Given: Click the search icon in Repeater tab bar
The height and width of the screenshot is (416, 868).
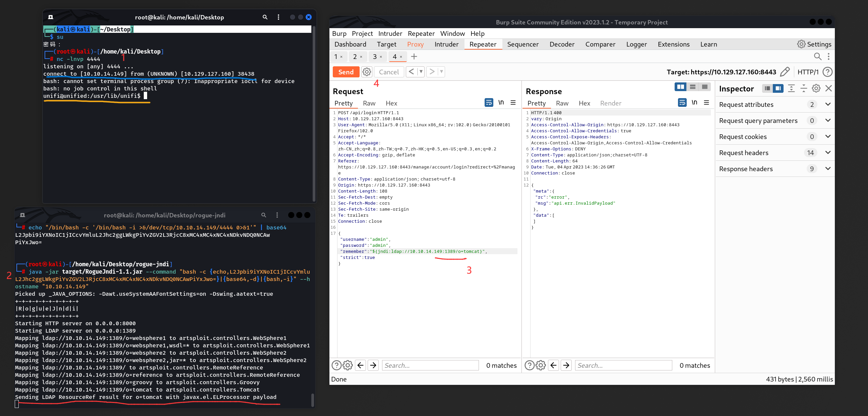Looking at the screenshot, I should click(817, 56).
